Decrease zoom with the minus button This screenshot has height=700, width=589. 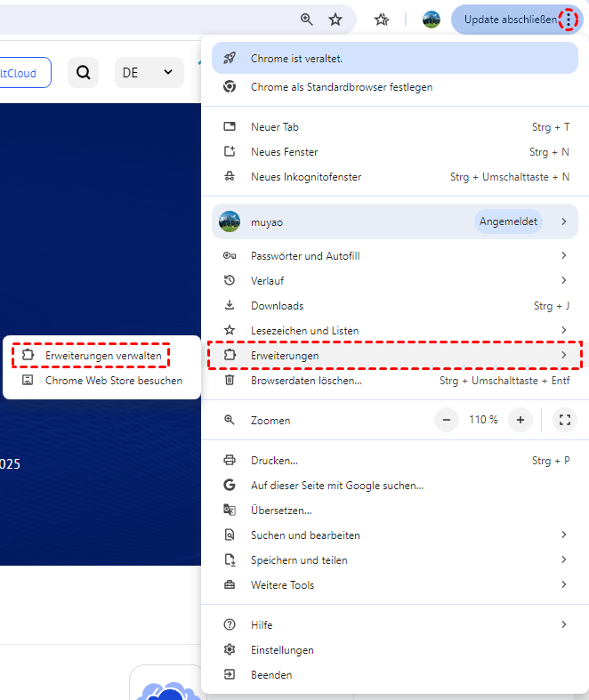447,420
